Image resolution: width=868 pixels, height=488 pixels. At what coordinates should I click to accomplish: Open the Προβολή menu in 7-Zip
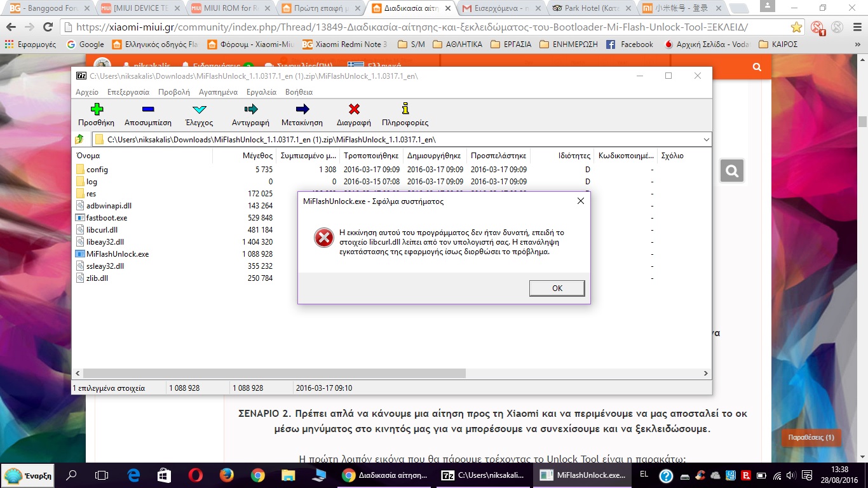coord(174,92)
